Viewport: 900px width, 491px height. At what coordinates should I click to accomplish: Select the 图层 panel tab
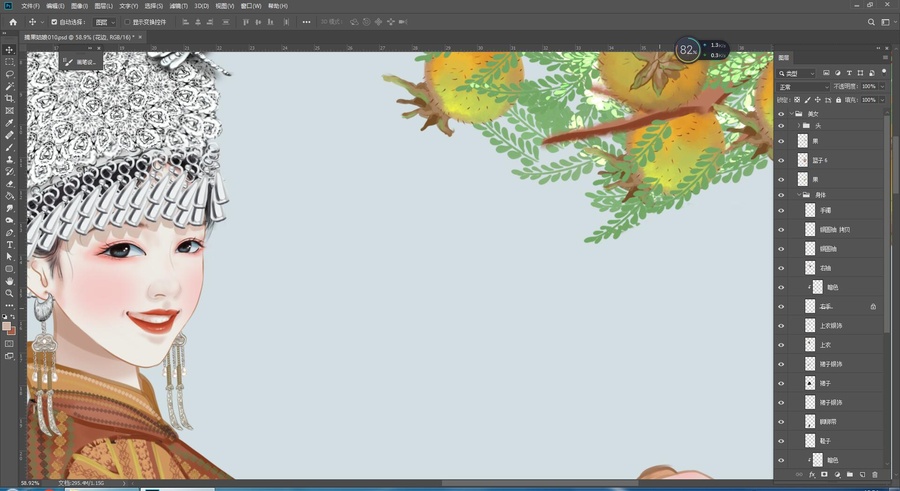click(x=784, y=57)
